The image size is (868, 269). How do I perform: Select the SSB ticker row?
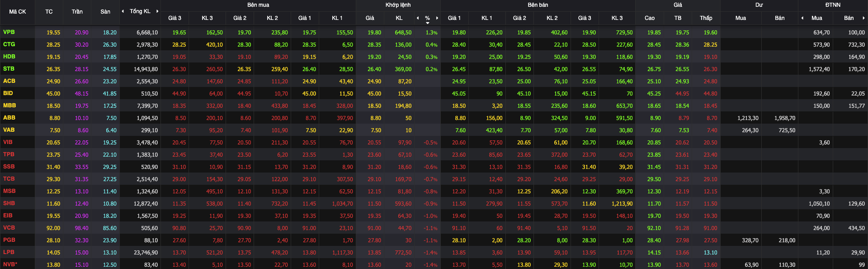pyautogui.click(x=434, y=167)
